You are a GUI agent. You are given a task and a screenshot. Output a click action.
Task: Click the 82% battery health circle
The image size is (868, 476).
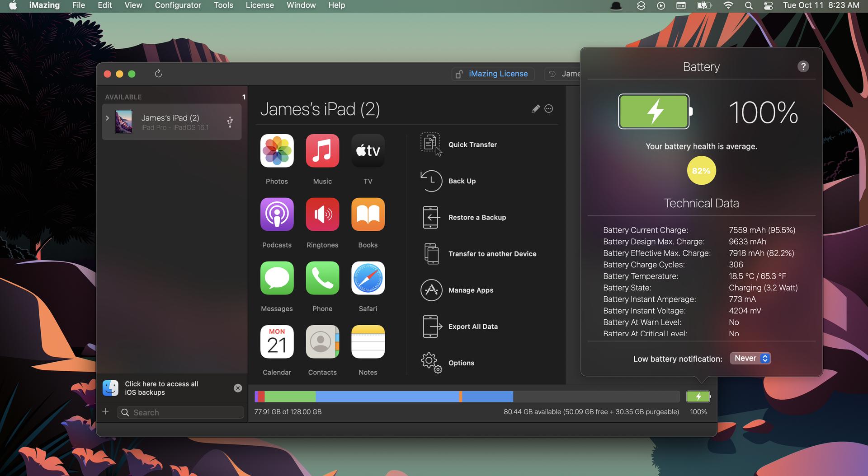(x=701, y=171)
